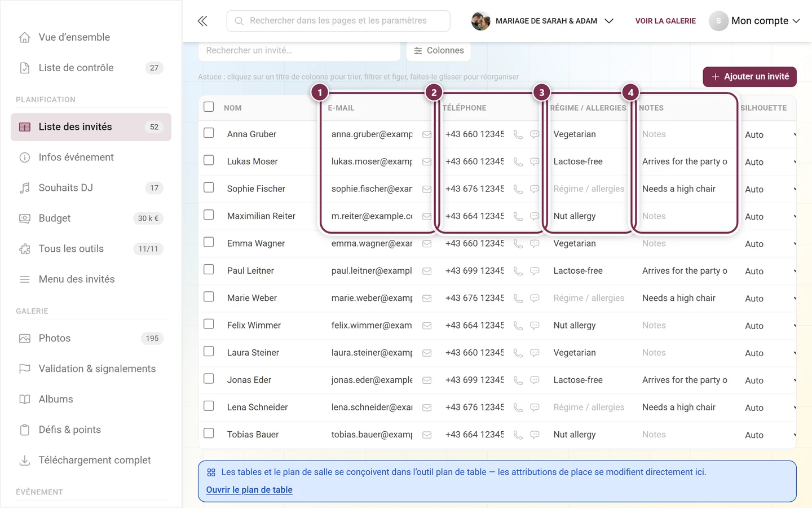
Task: Open the Photos gallery section
Action: point(91,339)
